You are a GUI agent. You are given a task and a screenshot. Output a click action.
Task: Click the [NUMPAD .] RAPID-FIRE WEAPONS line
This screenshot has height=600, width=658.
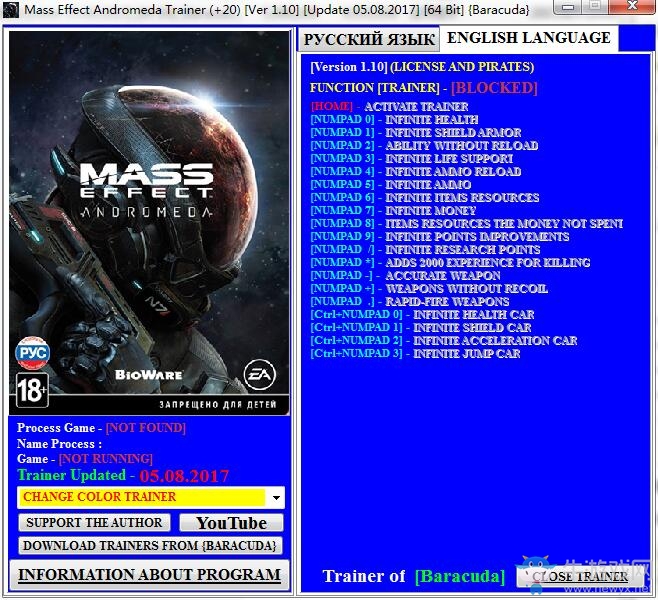(410, 302)
